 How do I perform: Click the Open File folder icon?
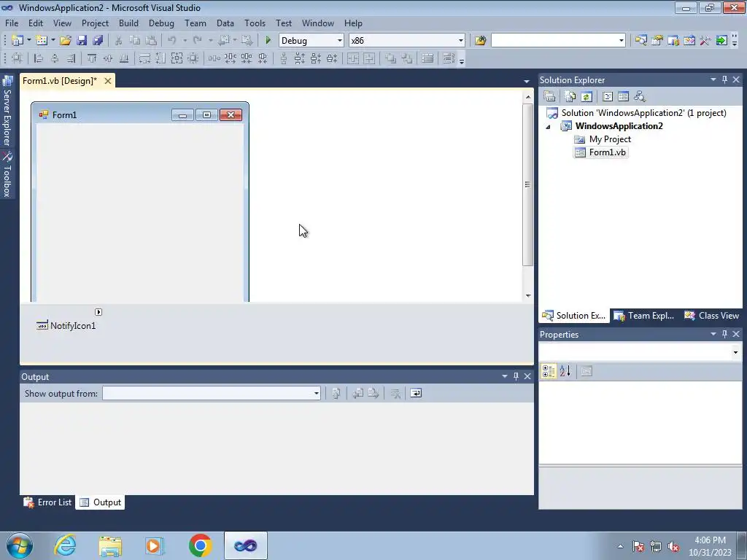click(x=65, y=41)
